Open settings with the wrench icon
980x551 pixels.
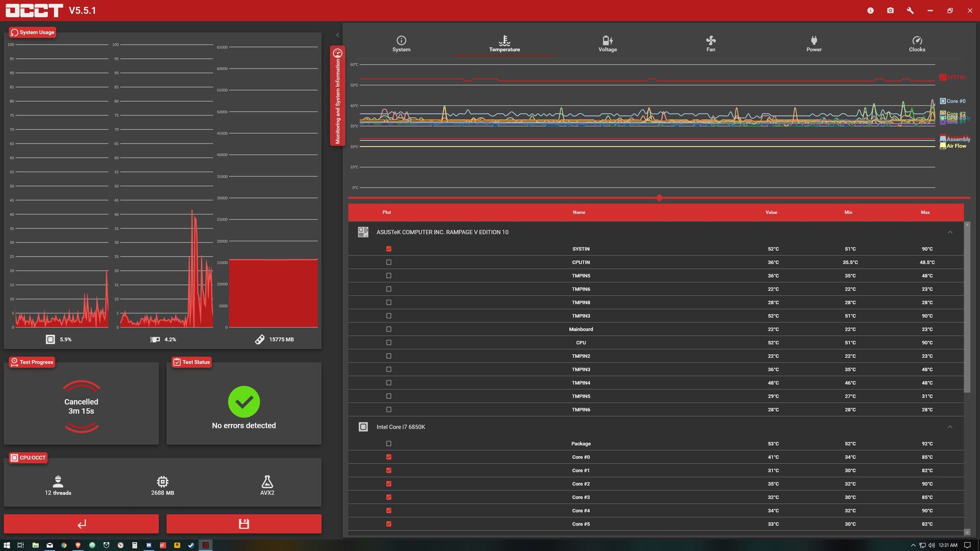pos(910,10)
